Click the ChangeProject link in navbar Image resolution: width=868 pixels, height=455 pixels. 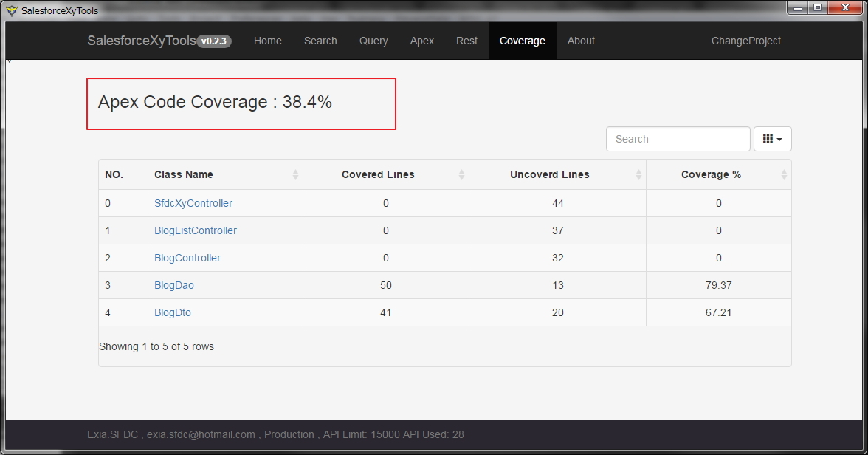(746, 41)
